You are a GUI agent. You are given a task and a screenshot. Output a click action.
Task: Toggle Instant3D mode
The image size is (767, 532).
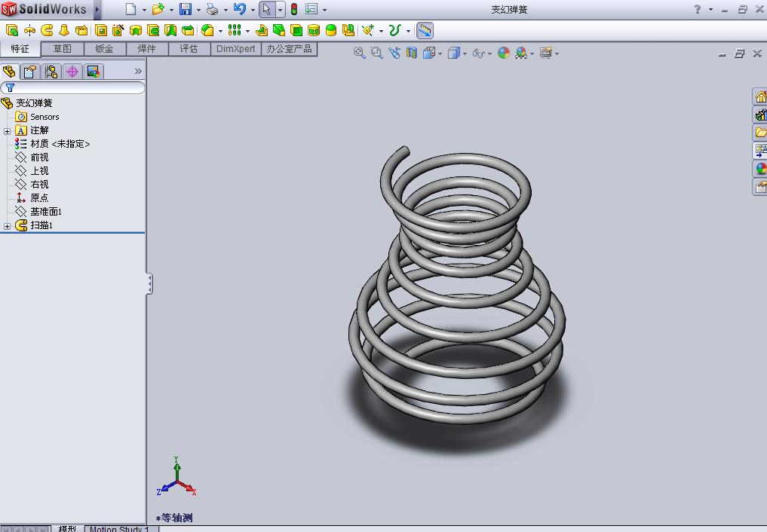(425, 30)
